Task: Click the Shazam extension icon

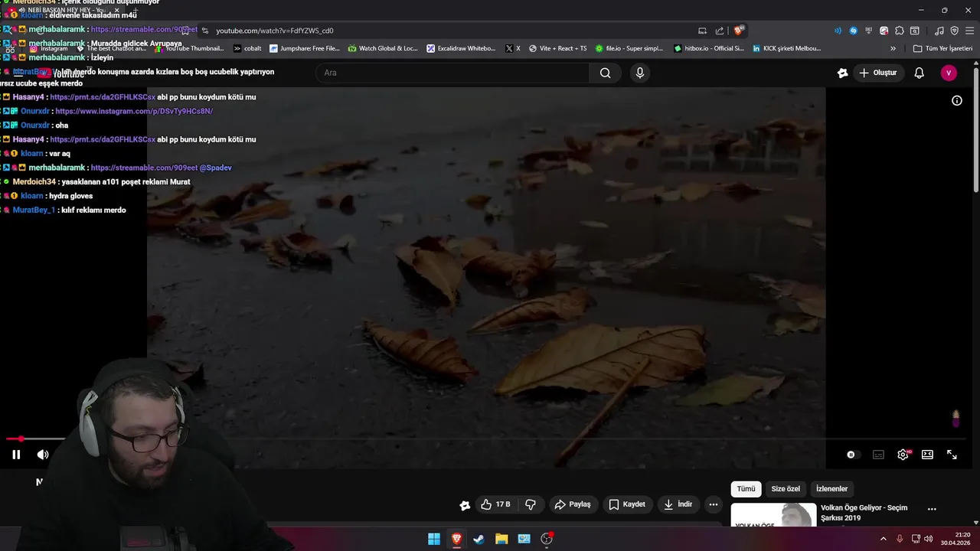Action: [853, 31]
